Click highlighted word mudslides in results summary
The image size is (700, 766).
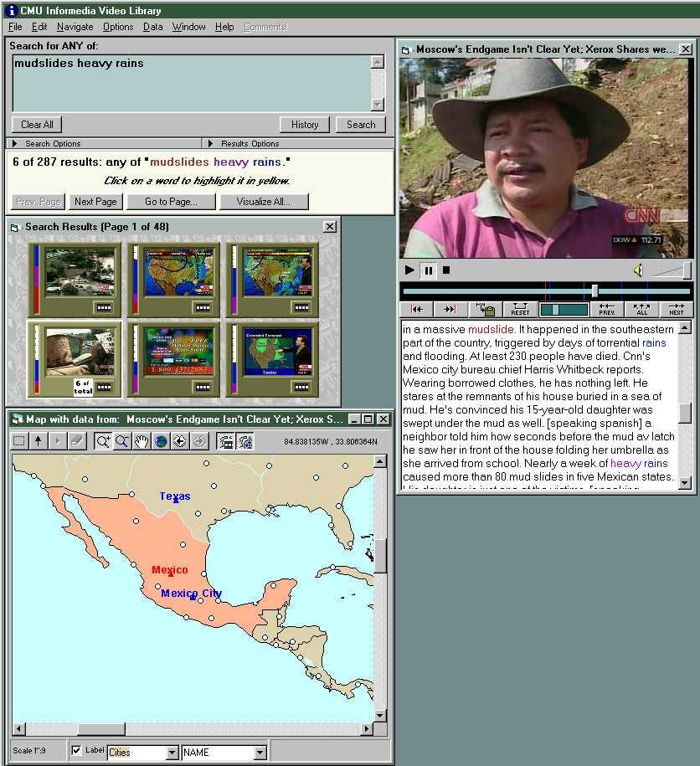(x=179, y=162)
